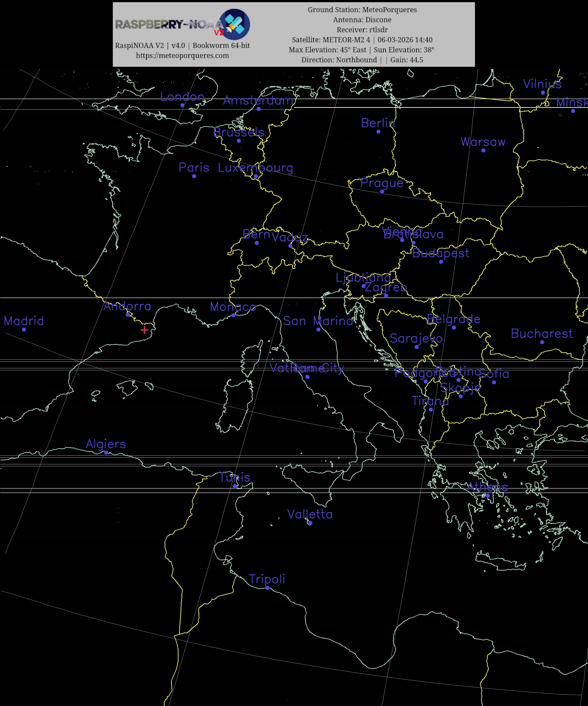Click the Raspberry-NOAA satellite logo icon
This screenshot has width=588, height=706.
[x=234, y=24]
